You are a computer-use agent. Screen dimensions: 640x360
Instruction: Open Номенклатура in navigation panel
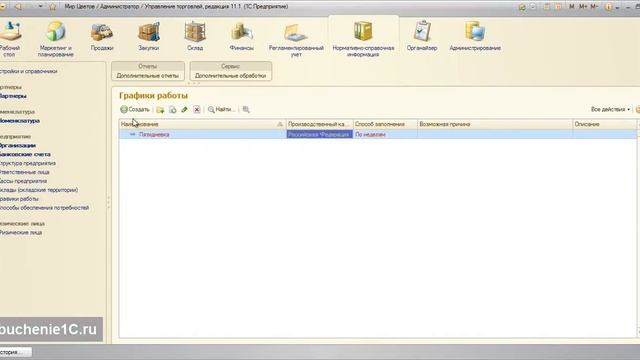(x=20, y=121)
